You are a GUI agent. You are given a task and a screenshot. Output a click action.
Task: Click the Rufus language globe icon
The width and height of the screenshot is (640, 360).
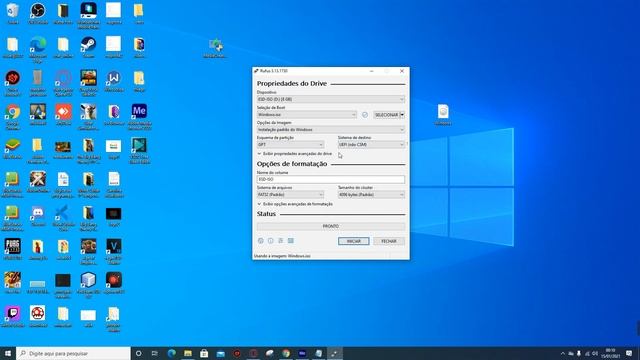pyautogui.click(x=260, y=241)
